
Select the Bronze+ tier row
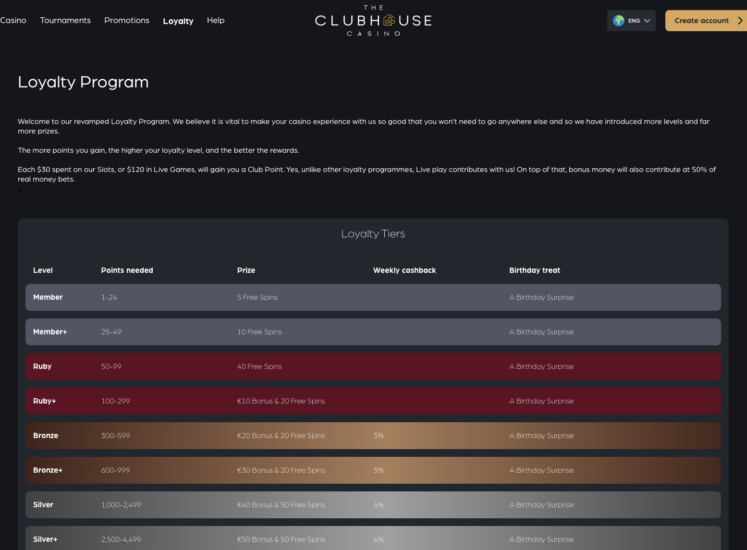373,470
